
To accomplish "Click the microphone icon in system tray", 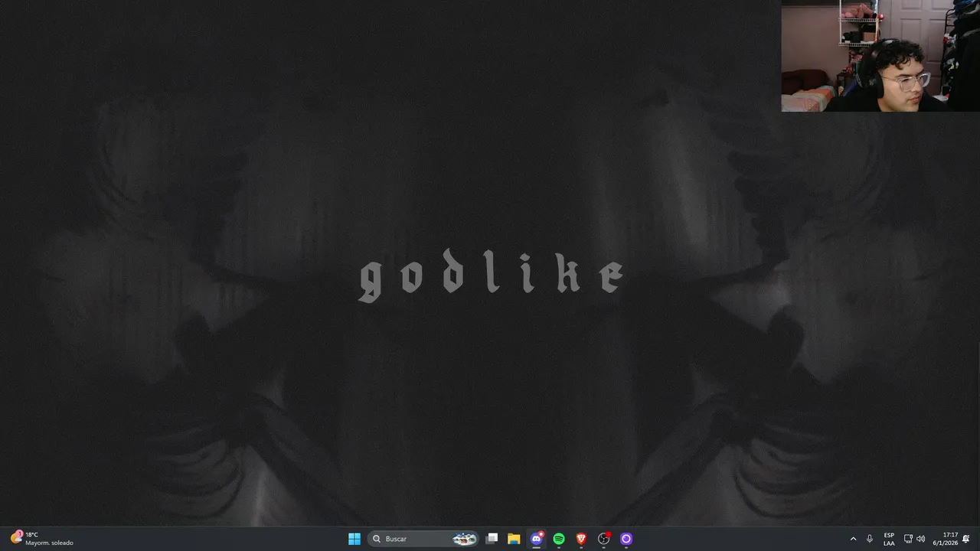I will [869, 539].
